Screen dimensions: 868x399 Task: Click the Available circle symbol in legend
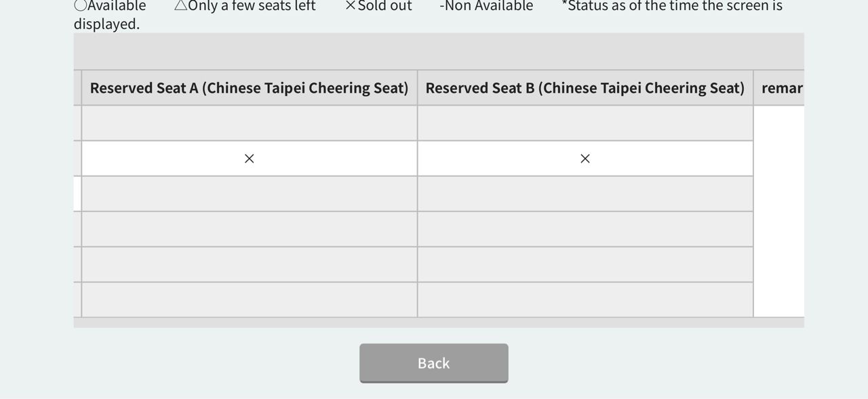[x=80, y=5]
